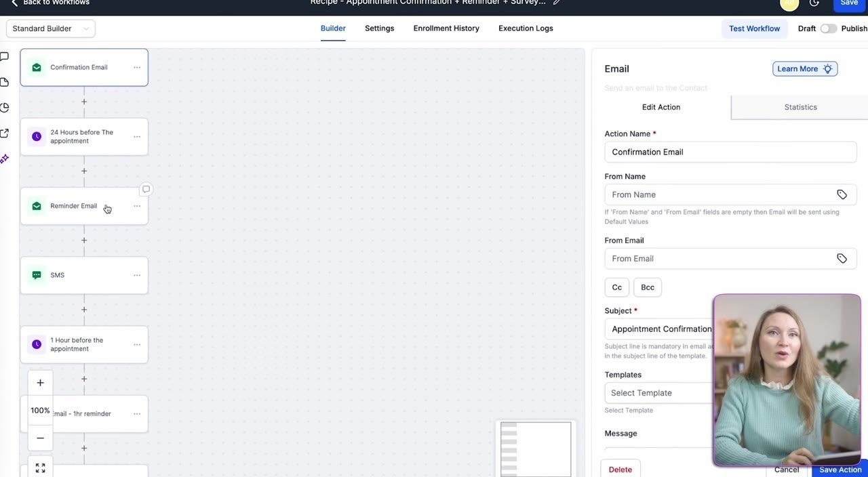Click the Reminder Email envelope icon
Viewport: 868px width, 477px height.
pos(37,206)
